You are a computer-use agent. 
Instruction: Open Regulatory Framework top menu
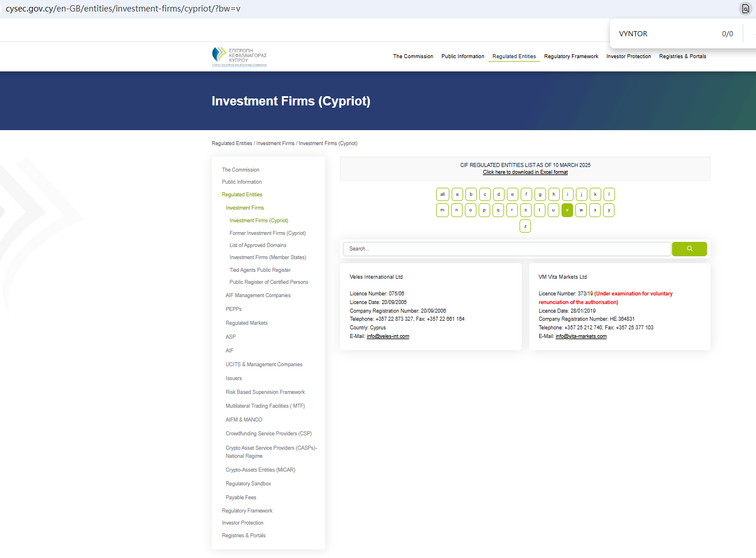click(x=571, y=56)
